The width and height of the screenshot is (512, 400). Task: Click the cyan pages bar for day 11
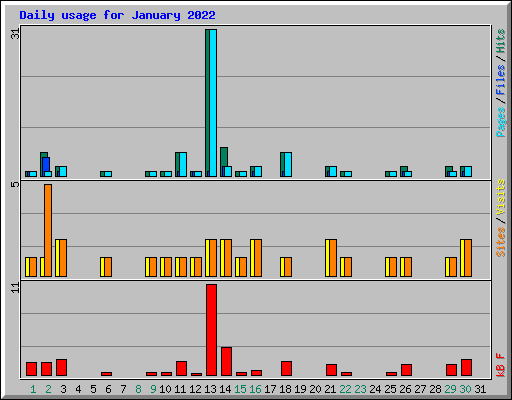click(x=183, y=165)
